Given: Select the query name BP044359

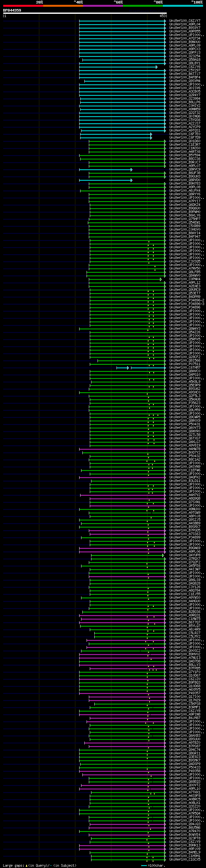Looking at the screenshot, I should click(x=12, y=10).
